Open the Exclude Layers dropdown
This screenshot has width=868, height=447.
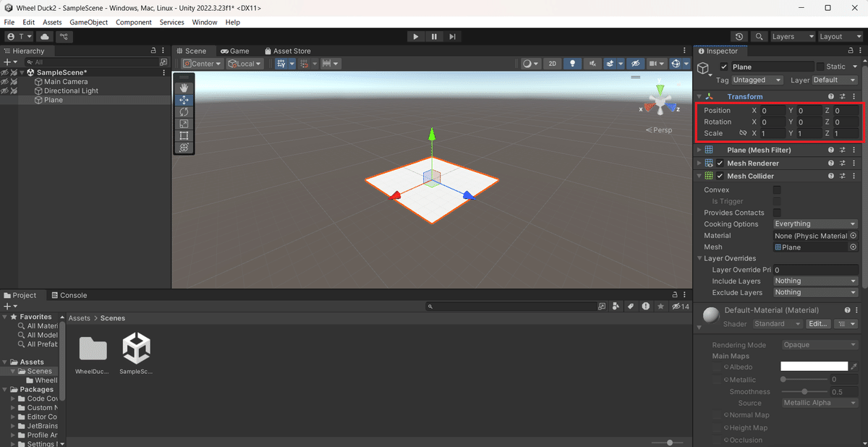tap(815, 292)
